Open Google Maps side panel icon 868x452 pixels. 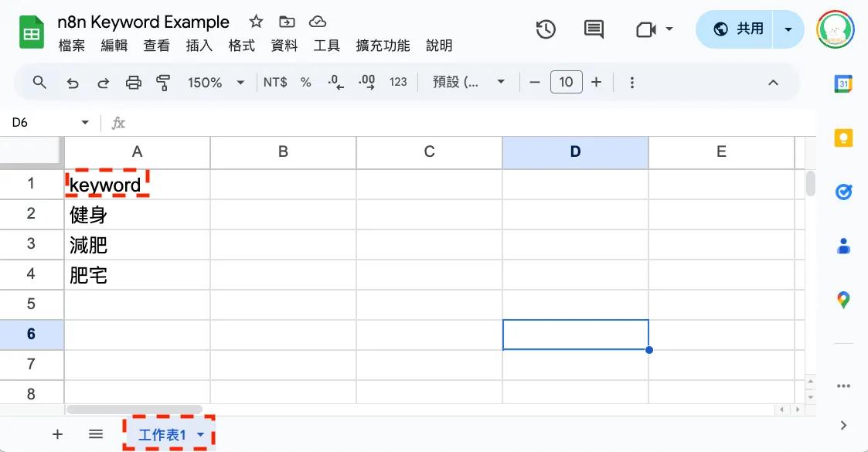[x=843, y=300]
